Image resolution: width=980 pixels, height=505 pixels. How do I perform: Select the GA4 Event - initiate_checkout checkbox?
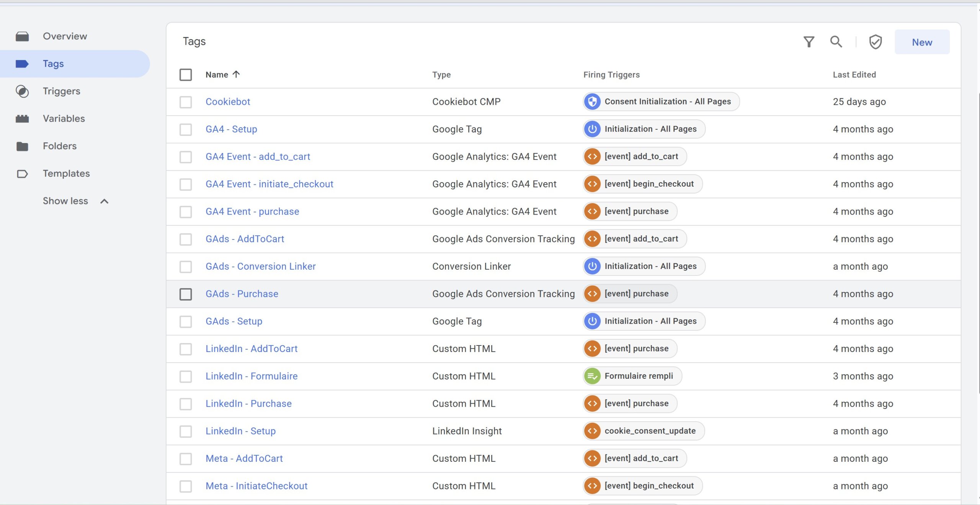coord(186,184)
